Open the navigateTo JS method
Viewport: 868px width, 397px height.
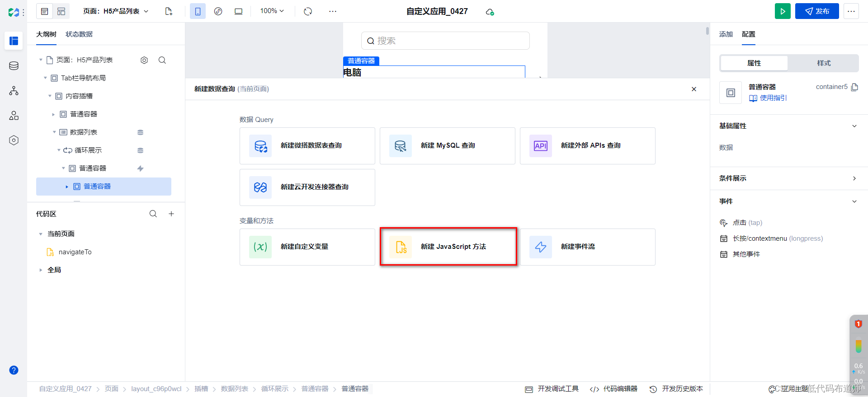click(75, 252)
